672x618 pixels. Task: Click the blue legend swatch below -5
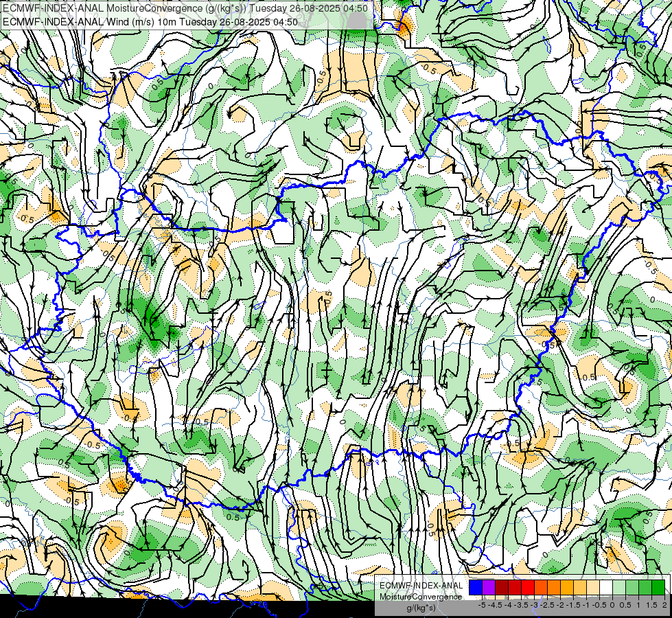(476, 587)
